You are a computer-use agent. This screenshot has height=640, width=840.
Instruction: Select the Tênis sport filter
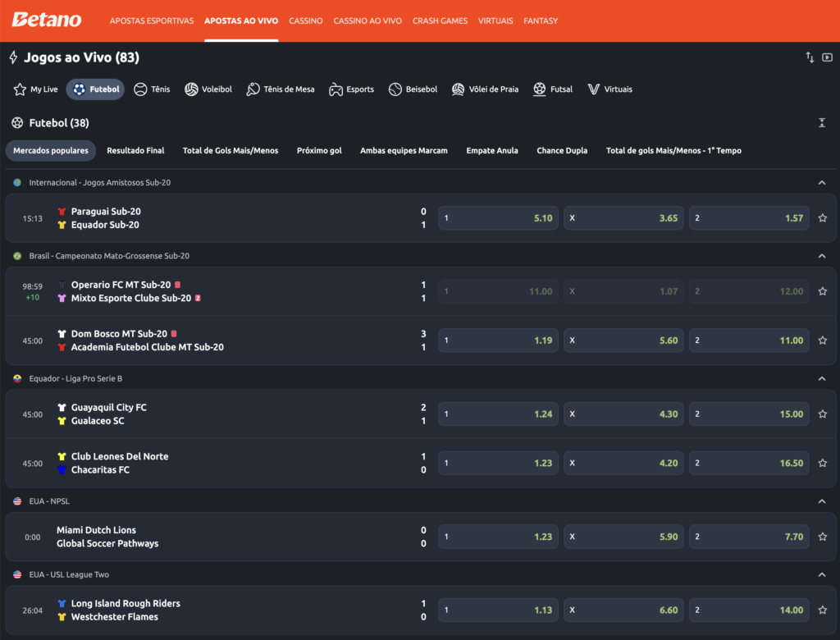[x=152, y=89]
